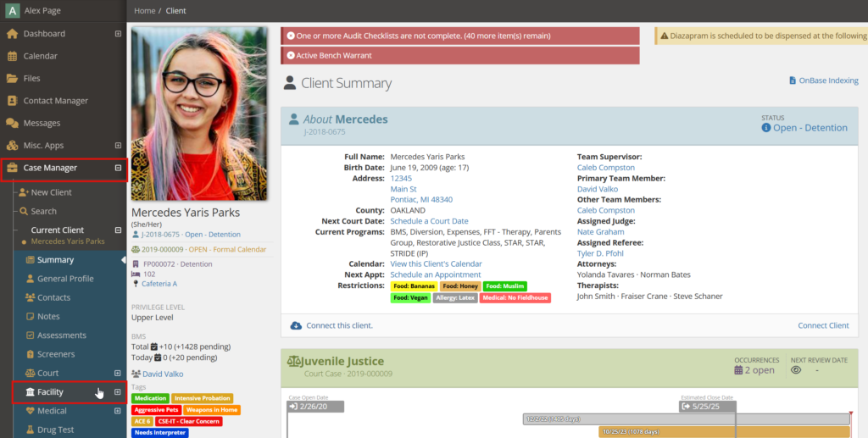Click the Summary icon in the client menu

[30, 260]
